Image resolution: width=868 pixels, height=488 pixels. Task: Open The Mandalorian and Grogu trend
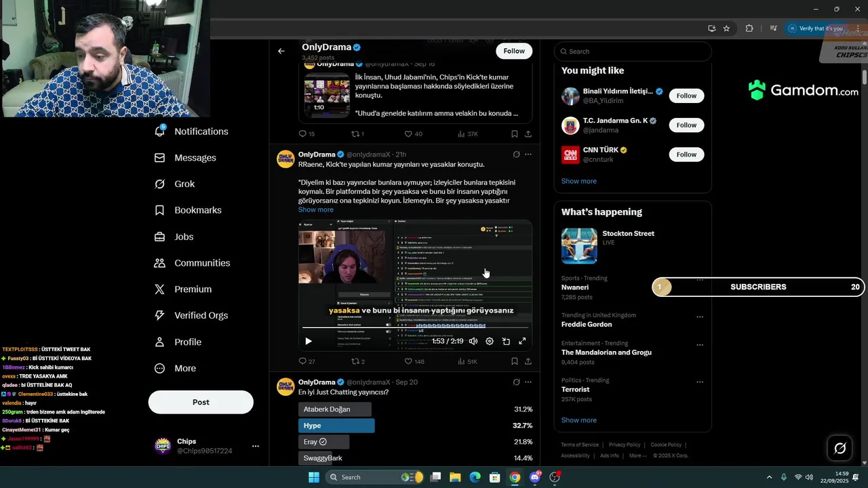click(x=606, y=352)
